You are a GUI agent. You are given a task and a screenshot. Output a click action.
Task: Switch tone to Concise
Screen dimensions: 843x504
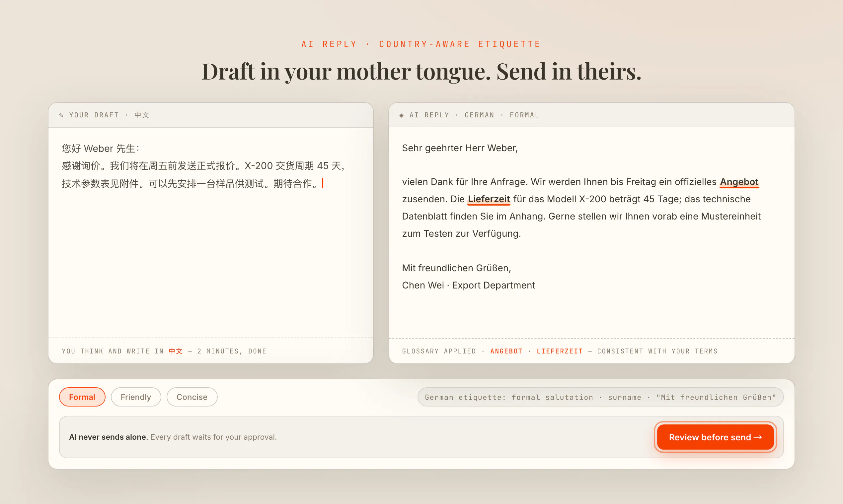192,397
